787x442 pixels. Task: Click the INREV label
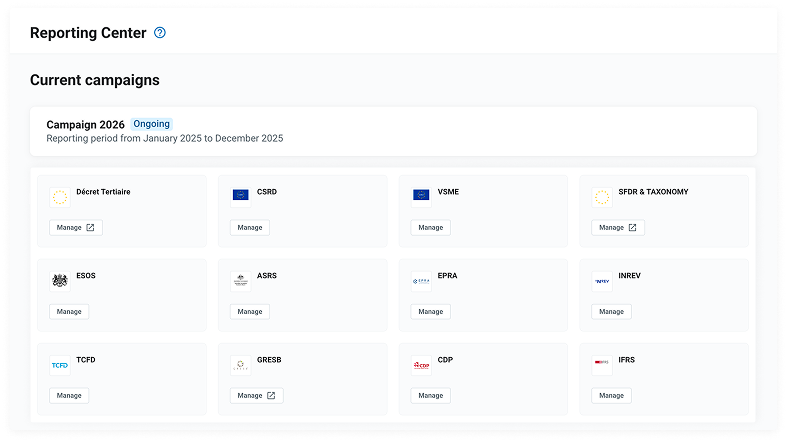tap(629, 275)
